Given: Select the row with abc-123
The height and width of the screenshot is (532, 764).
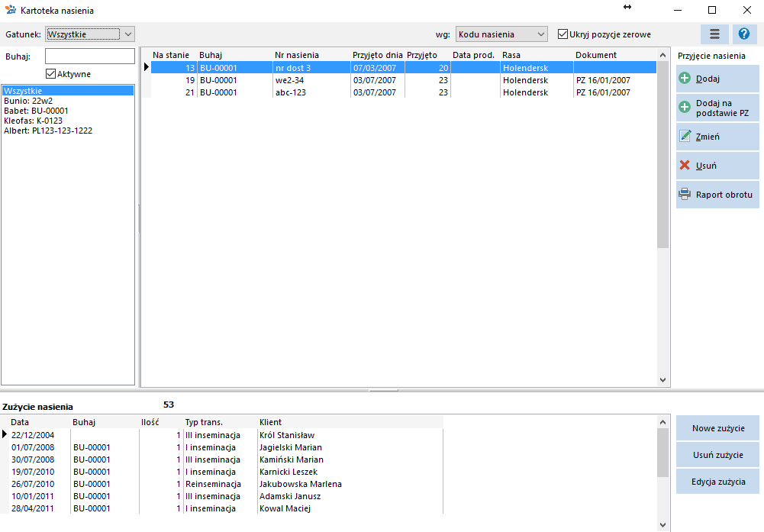Looking at the screenshot, I should click(x=404, y=92).
